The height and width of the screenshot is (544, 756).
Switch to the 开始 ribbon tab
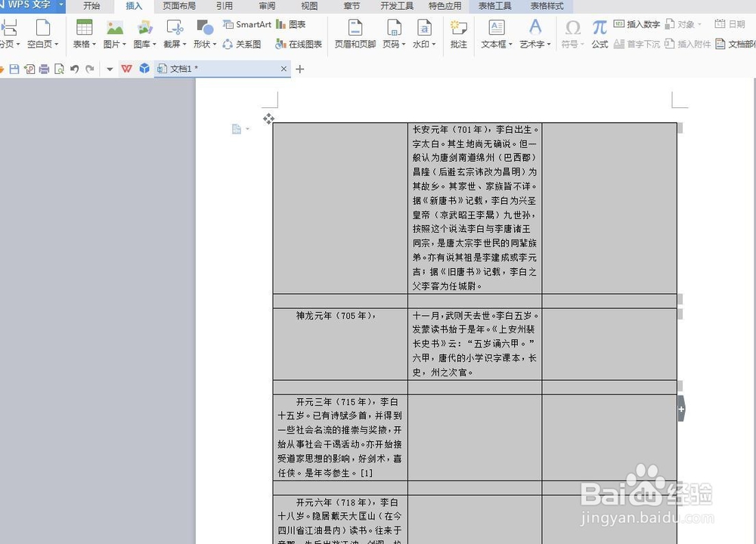pyautogui.click(x=92, y=6)
